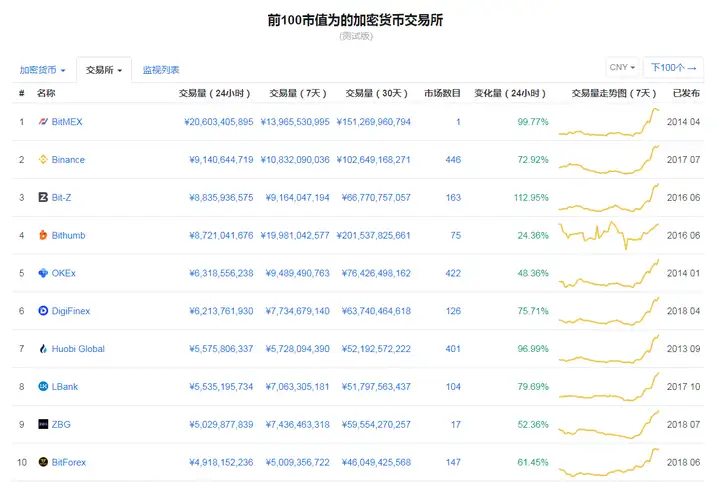This screenshot has width=720, height=482.
Task: Click the Bit-Z logo icon
Action: coord(43,197)
